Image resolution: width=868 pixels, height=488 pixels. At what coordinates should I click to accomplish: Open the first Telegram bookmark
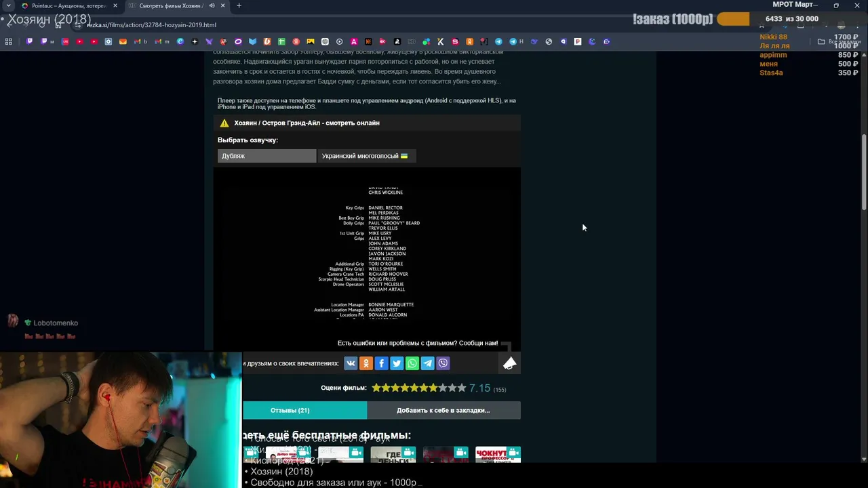click(x=498, y=41)
